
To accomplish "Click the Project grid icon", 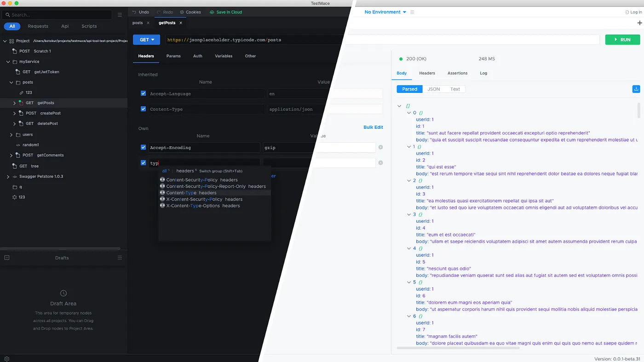I will click(x=11, y=41).
